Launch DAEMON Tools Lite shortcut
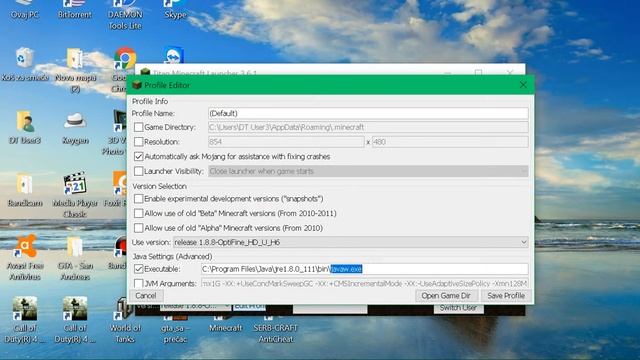Screen dimensions: 640x360 coord(125,14)
